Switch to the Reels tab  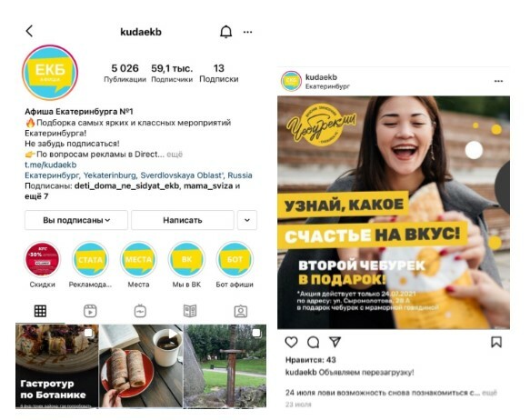coord(90,311)
